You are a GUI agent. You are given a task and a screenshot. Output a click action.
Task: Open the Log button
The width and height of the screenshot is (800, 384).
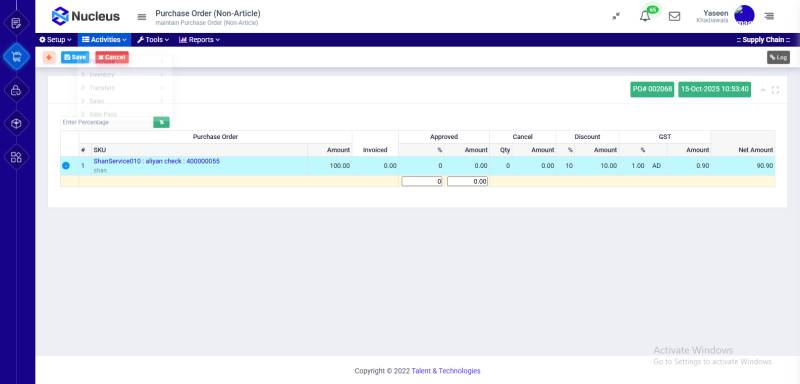pos(778,58)
